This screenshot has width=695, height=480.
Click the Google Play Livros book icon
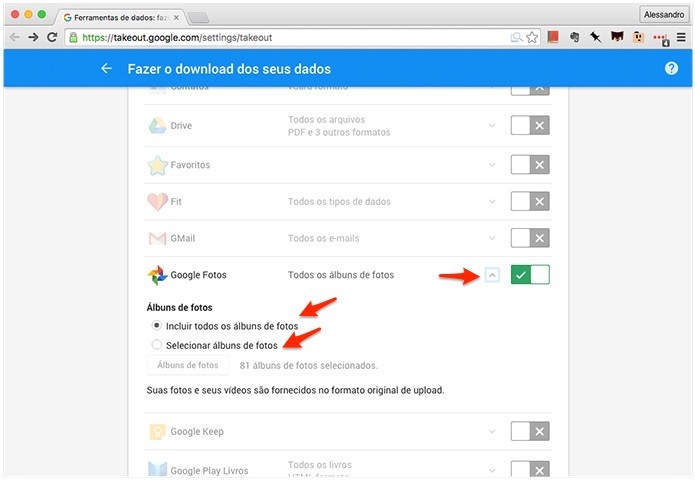point(157,469)
